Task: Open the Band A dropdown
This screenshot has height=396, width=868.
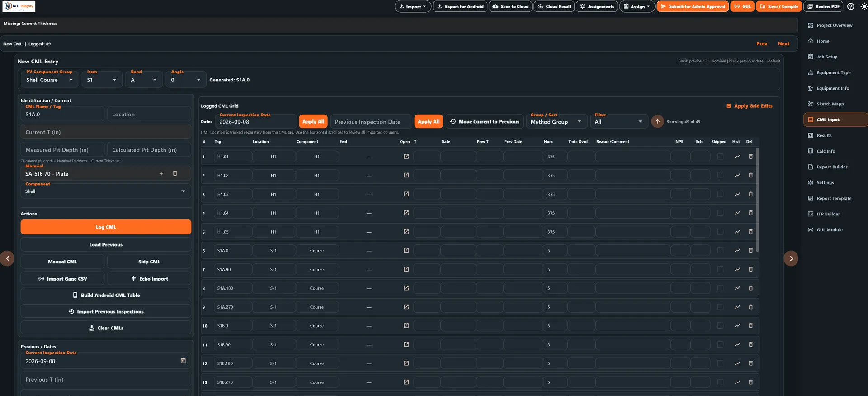Action: point(144,80)
